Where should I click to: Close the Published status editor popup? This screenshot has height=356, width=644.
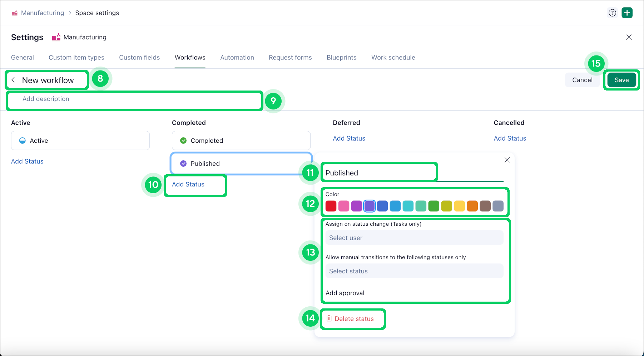pos(507,160)
